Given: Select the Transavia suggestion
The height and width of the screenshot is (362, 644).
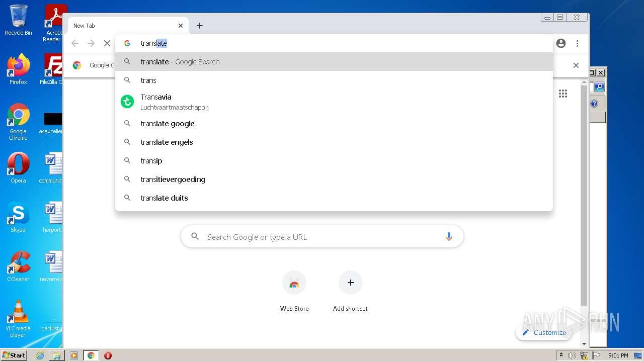Looking at the screenshot, I should click(334, 102).
